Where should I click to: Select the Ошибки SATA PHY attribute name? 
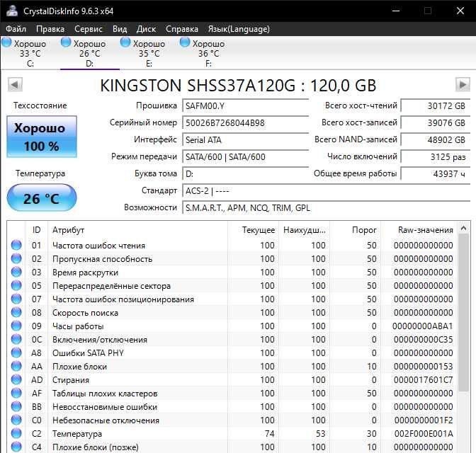pyautogui.click(x=88, y=353)
